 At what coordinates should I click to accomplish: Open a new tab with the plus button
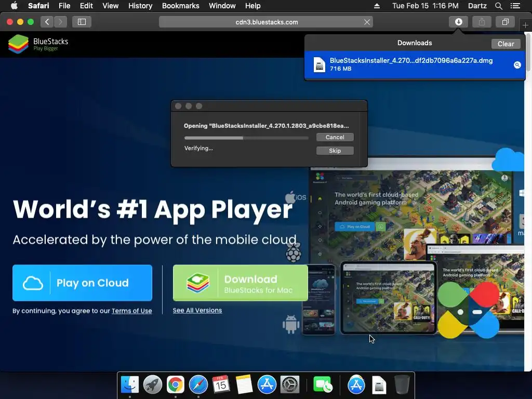pyautogui.click(x=525, y=25)
